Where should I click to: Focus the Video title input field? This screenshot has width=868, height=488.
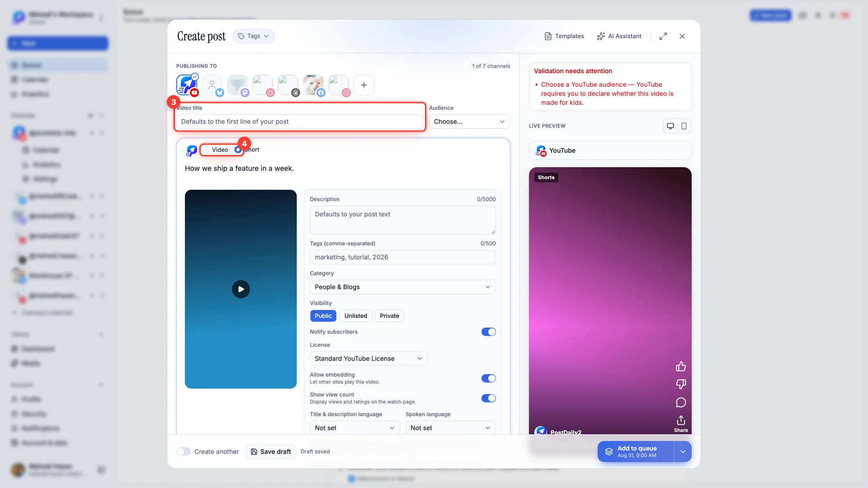[x=300, y=122]
